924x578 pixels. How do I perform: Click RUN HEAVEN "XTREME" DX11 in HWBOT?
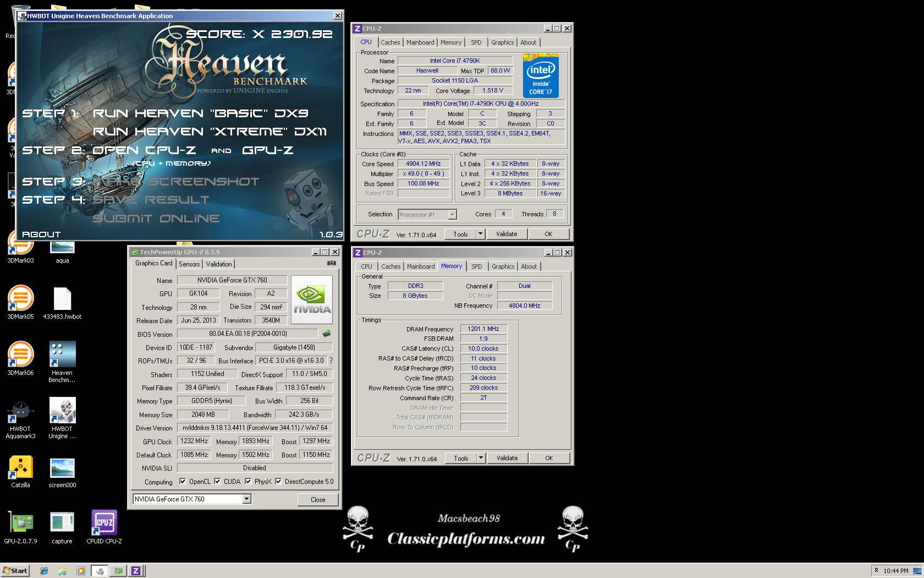[210, 132]
